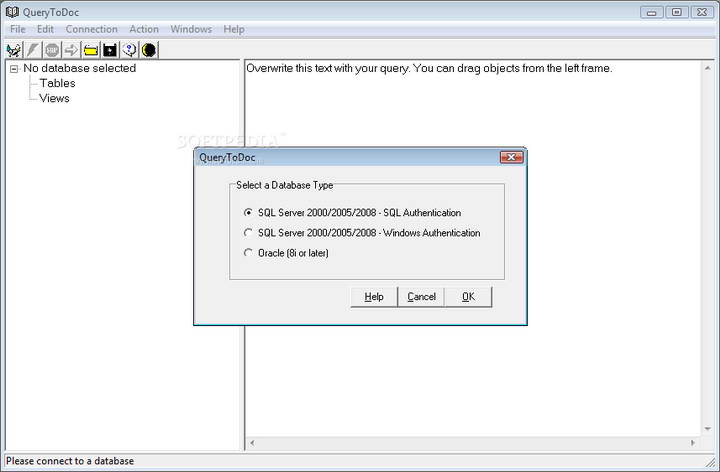Select SQL Server SQL Authentication radio option
Screen dimensions: 720x472
click(x=248, y=213)
